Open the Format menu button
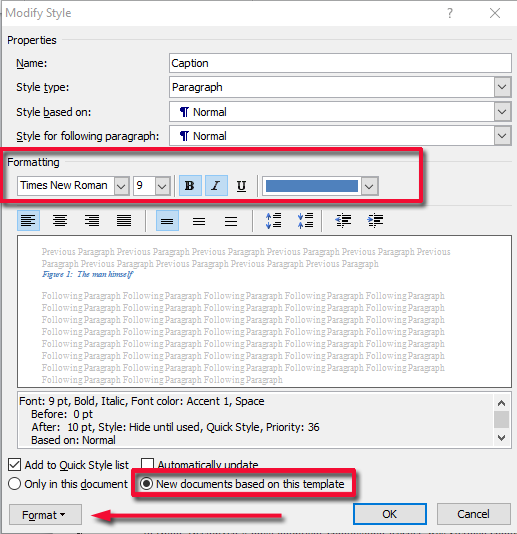517x534 pixels. tap(45, 515)
